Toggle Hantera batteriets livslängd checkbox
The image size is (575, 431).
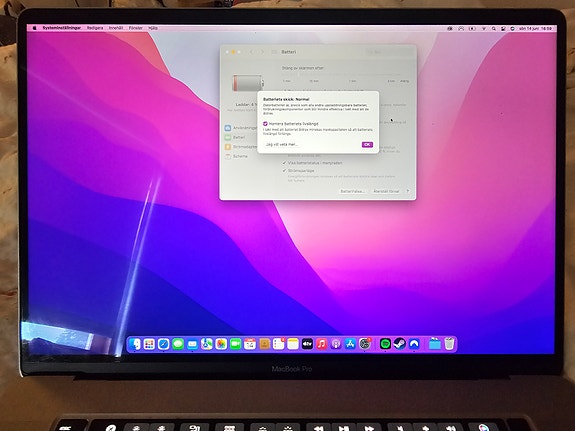tap(265, 124)
